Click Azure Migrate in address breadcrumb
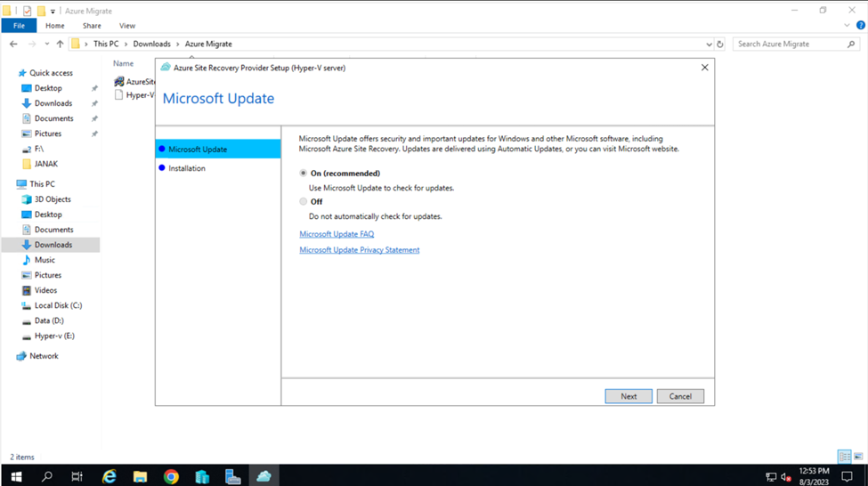The width and height of the screenshot is (868, 486). click(208, 44)
